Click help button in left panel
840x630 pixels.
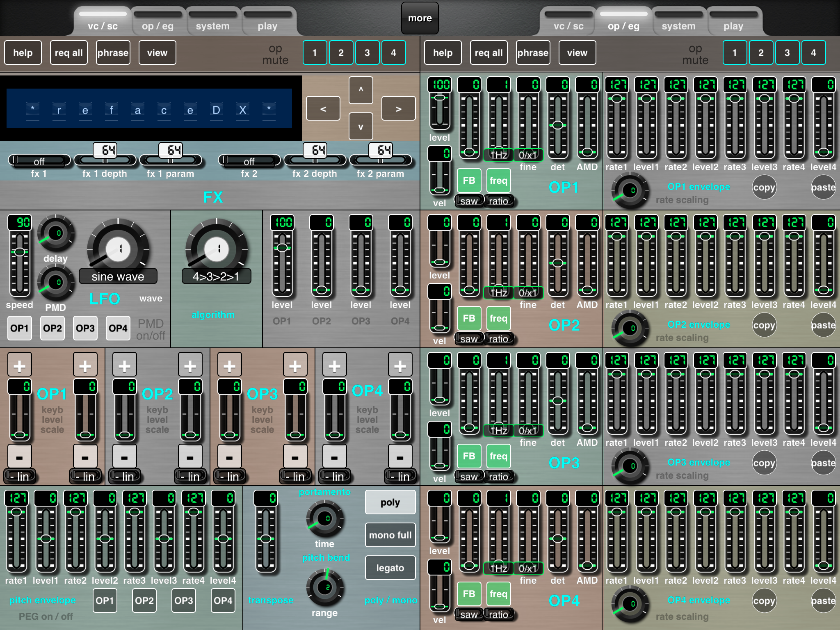coord(23,52)
